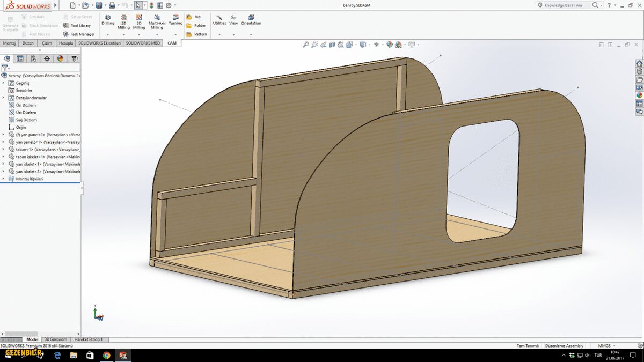Viewport: 644px width, 362px height.
Task: Switch to the Hesapla ribbon tab
Action: tap(66, 43)
